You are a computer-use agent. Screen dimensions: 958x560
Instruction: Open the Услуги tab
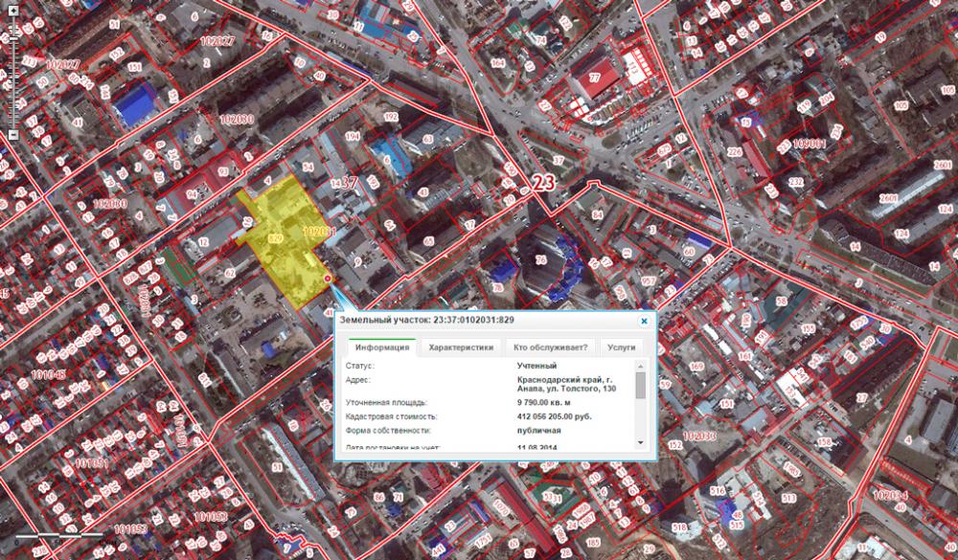coord(622,347)
